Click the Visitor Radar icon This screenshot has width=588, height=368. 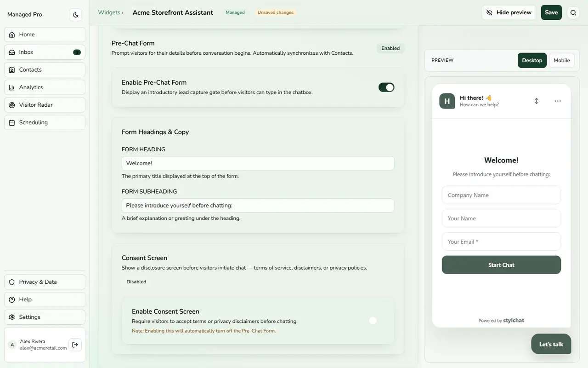click(x=12, y=105)
